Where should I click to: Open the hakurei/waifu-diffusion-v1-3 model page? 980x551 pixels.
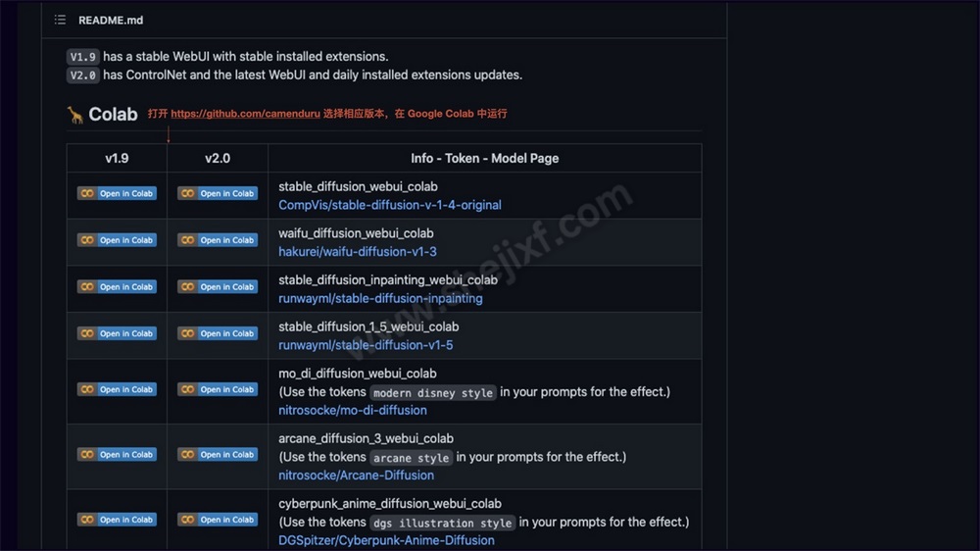click(357, 252)
